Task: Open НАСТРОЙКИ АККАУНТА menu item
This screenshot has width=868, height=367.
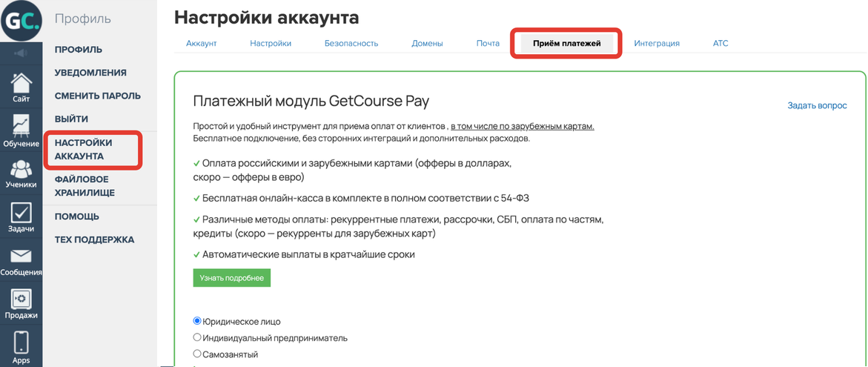Action: click(x=84, y=150)
